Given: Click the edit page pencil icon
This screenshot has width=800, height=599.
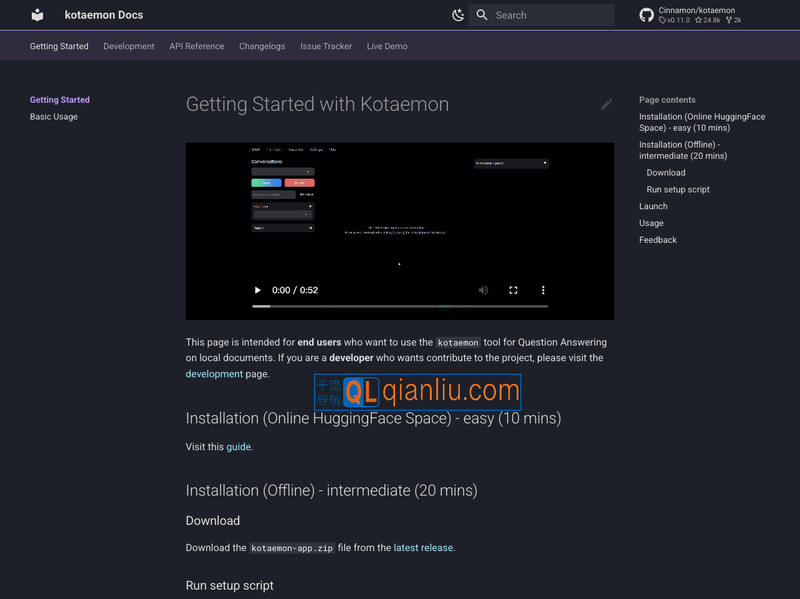Looking at the screenshot, I should pyautogui.click(x=606, y=104).
